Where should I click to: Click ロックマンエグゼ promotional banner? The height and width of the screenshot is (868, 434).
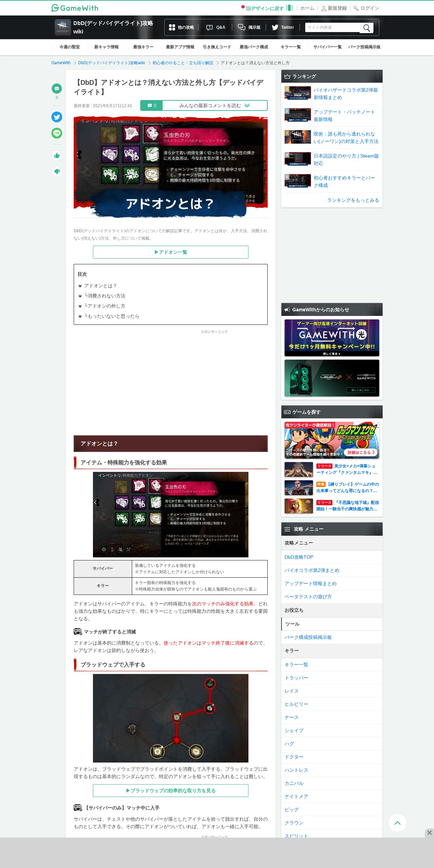coord(332,440)
